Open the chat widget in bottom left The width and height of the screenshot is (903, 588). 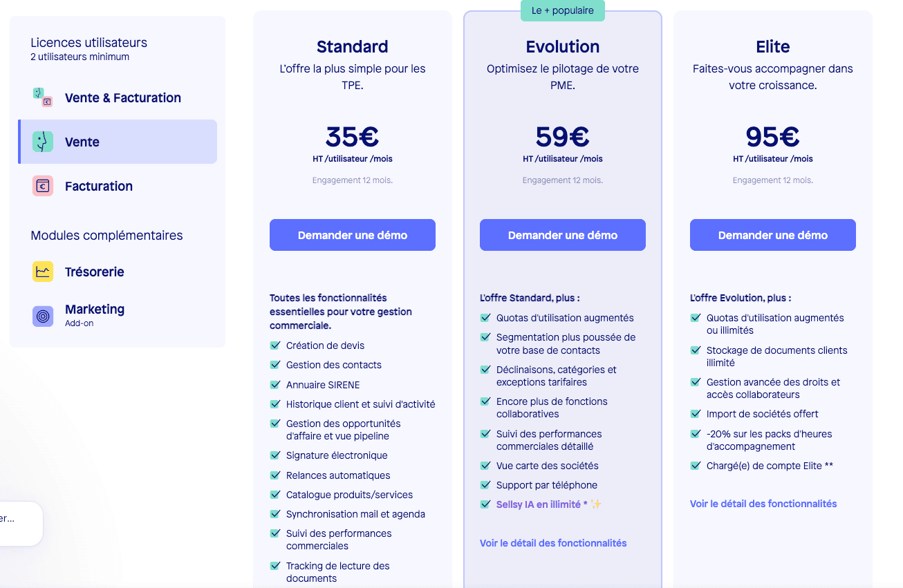[x=21, y=523]
